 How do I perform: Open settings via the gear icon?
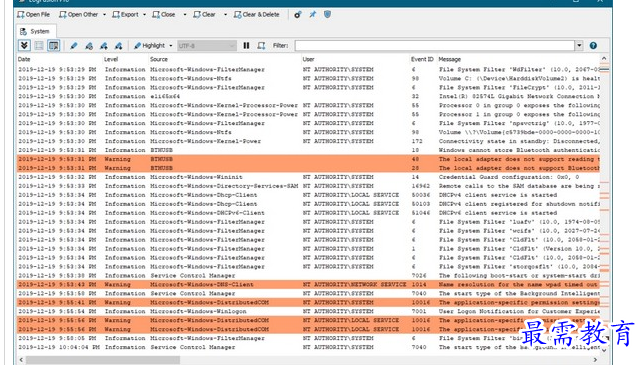pyautogui.click(x=298, y=15)
